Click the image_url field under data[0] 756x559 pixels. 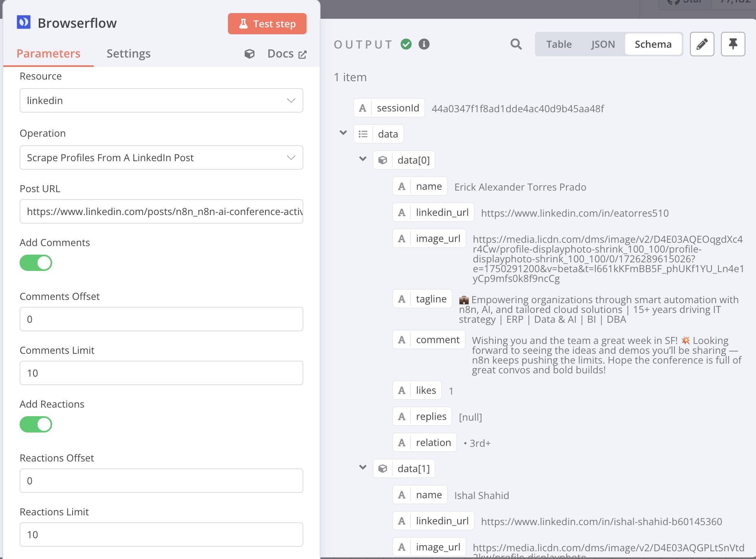click(429, 238)
